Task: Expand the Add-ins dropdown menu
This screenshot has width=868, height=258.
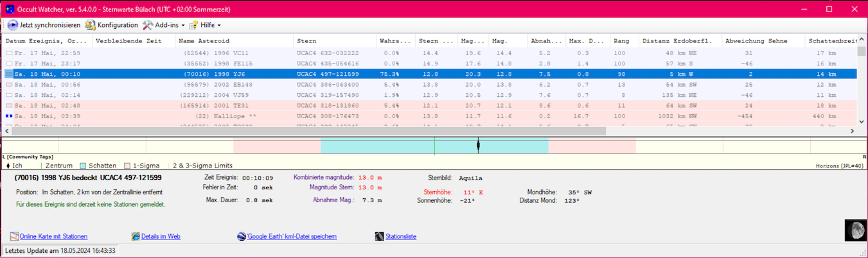Action: tap(164, 25)
